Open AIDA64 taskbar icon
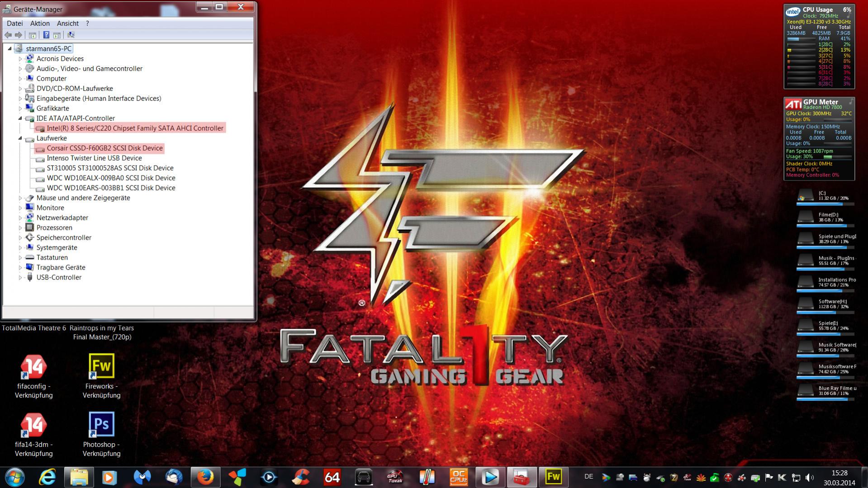The image size is (868, 488). [x=332, y=477]
